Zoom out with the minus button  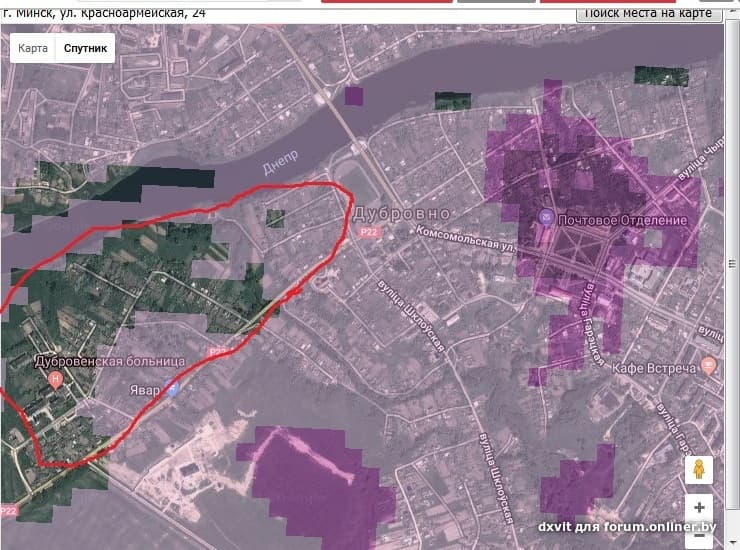699,535
